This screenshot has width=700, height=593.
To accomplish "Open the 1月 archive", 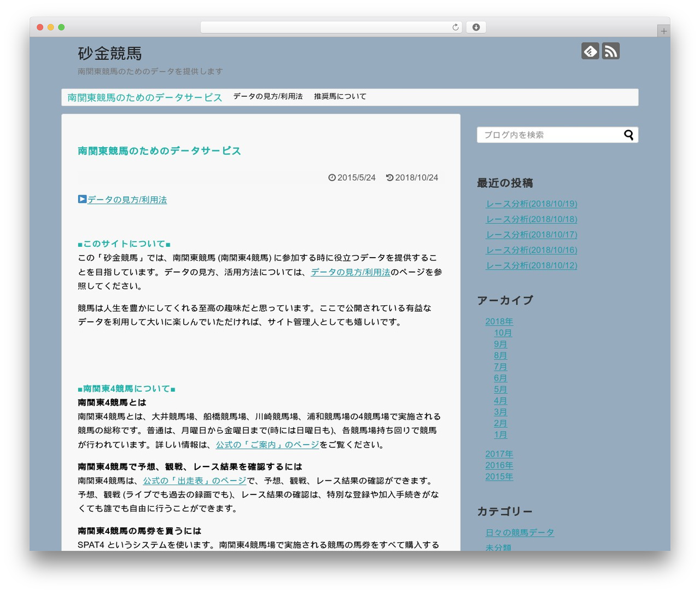I will coord(501,435).
